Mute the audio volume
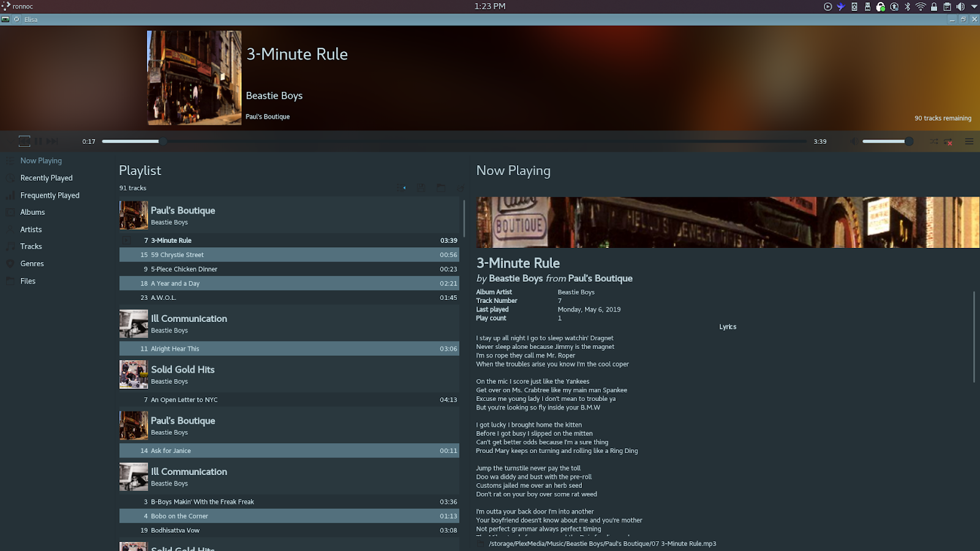This screenshot has height=551, width=980. 853,141
